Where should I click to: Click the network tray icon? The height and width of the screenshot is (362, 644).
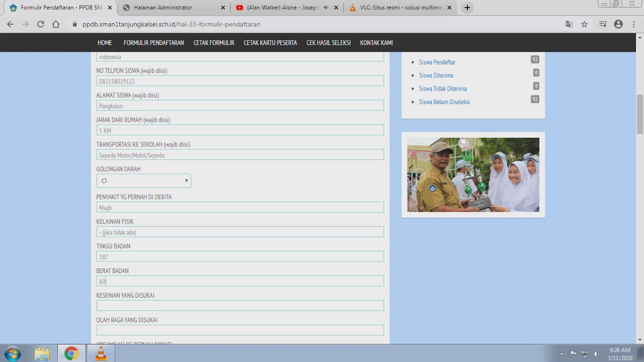585,354
